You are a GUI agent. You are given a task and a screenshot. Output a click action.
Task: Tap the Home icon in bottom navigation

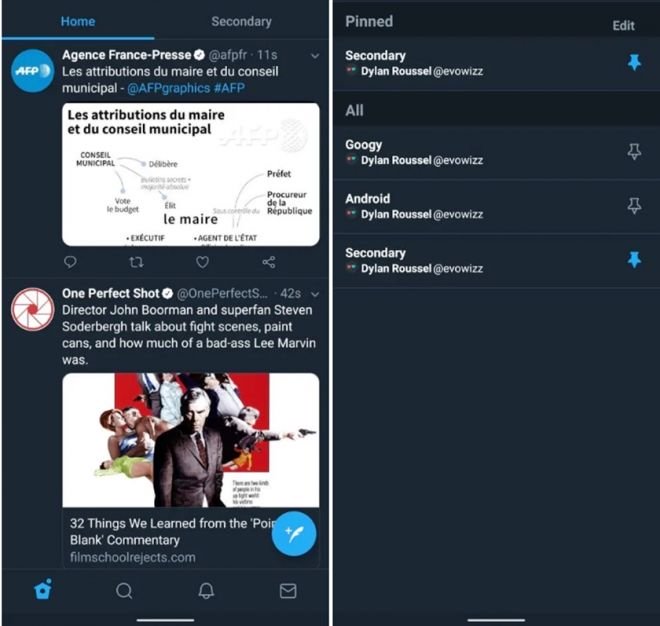pos(43,589)
